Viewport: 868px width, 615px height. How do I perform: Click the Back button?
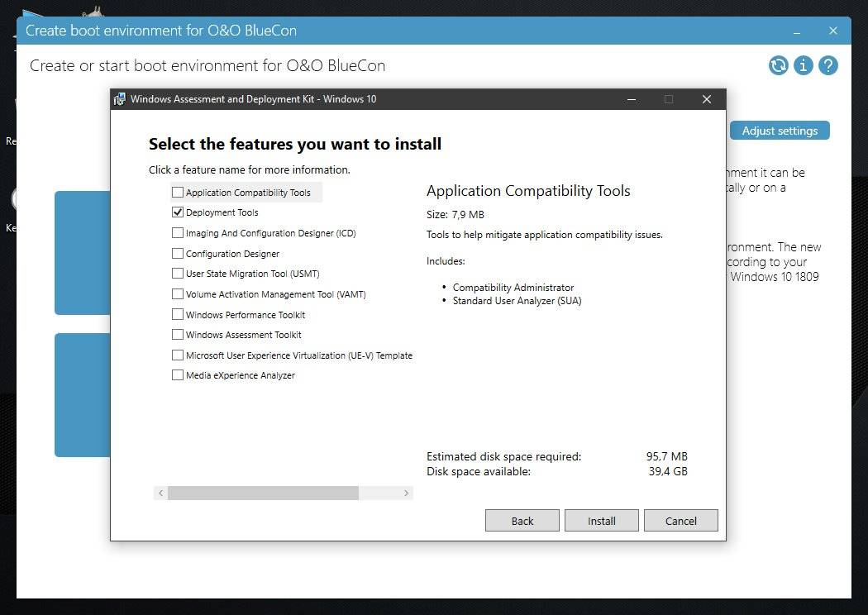[522, 520]
